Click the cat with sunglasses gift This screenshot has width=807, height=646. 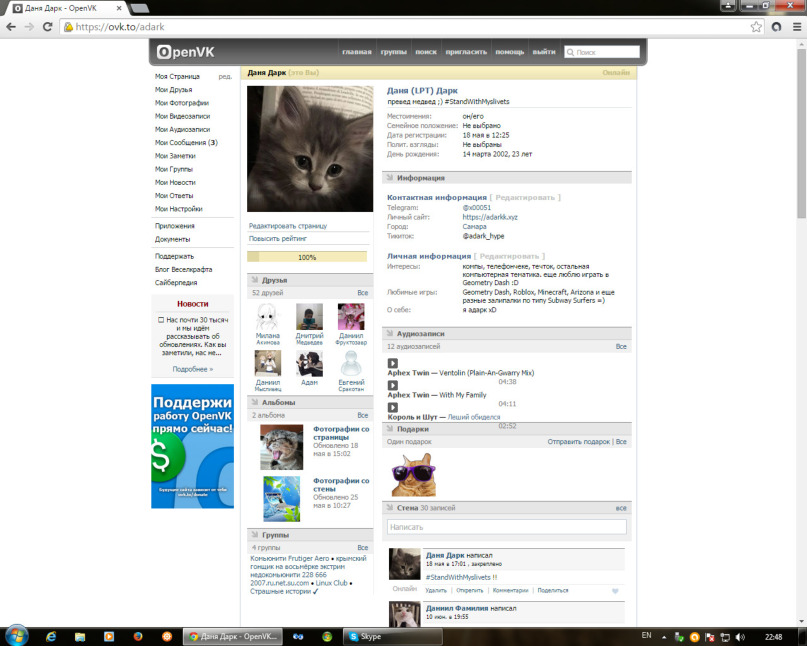pyautogui.click(x=414, y=474)
